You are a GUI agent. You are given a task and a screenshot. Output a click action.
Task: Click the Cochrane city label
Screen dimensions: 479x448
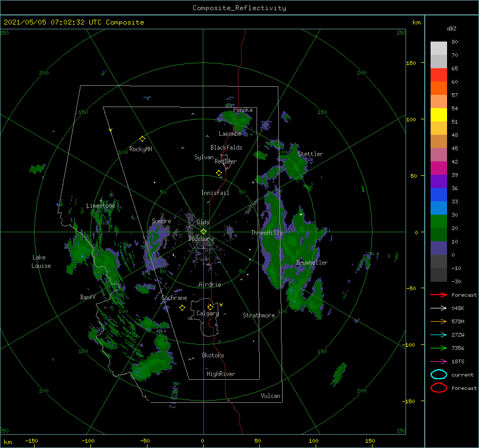point(174,298)
